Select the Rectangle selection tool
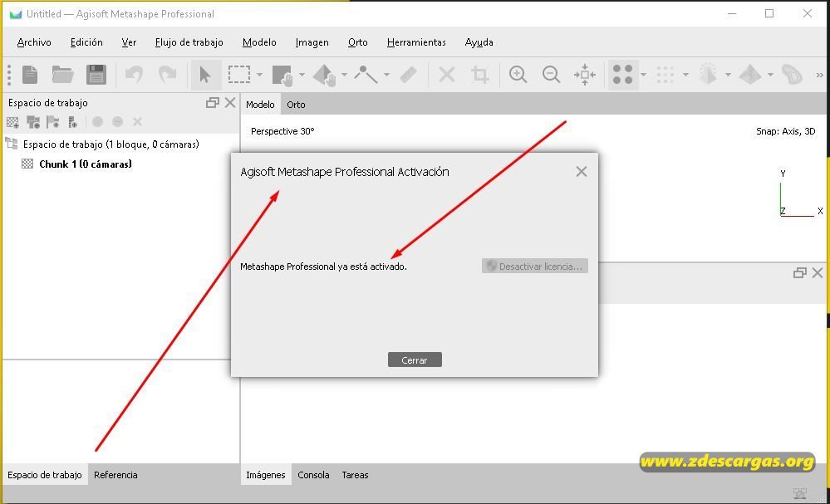The height and width of the screenshot is (504, 830). [239, 75]
